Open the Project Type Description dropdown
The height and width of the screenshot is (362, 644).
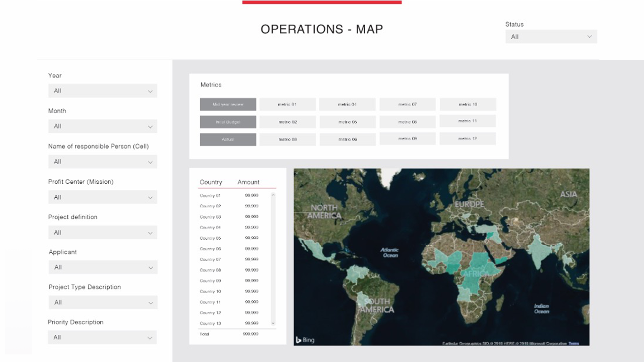103,302
